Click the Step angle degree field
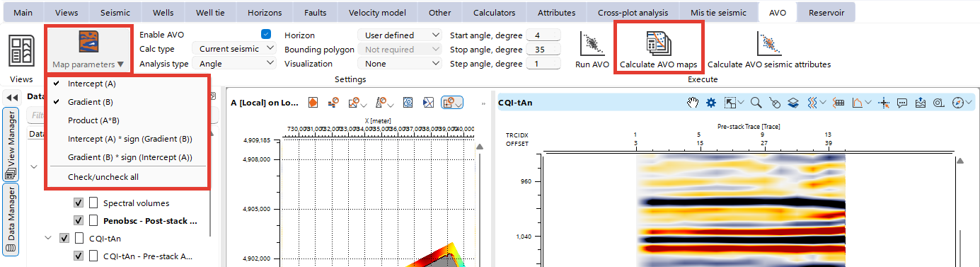980x267 pixels. (x=543, y=63)
